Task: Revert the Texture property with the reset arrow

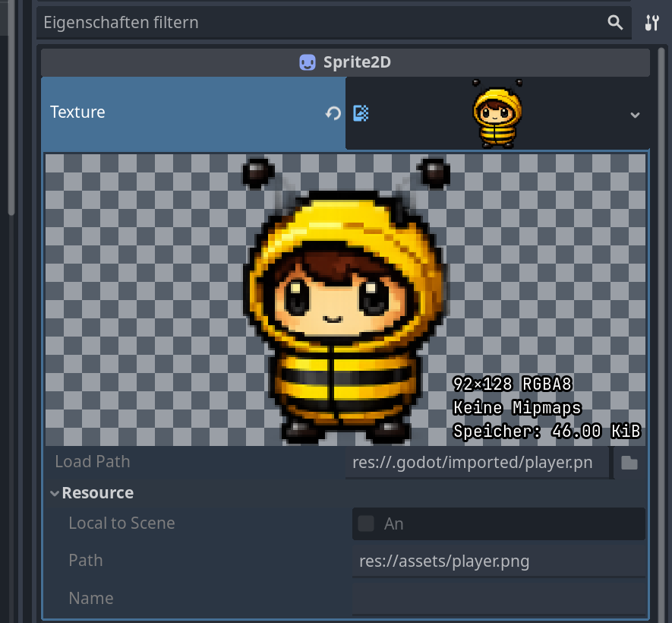Action: click(x=333, y=113)
